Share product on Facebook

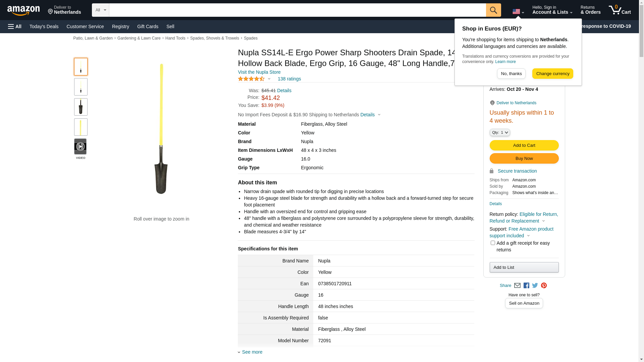pos(526,286)
